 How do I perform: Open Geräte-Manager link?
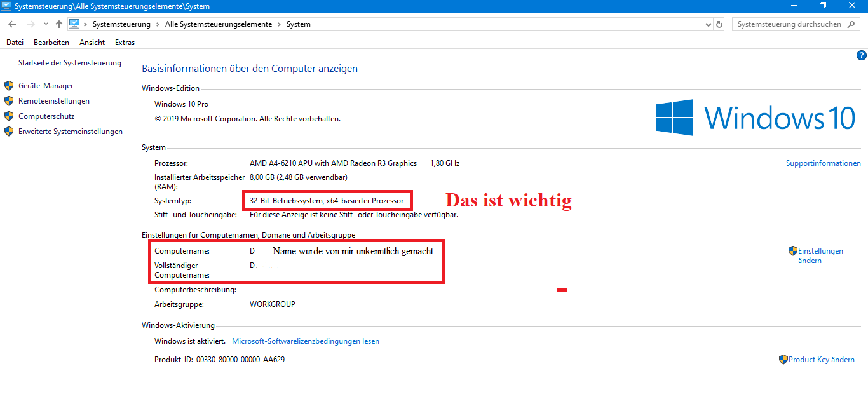(46, 86)
